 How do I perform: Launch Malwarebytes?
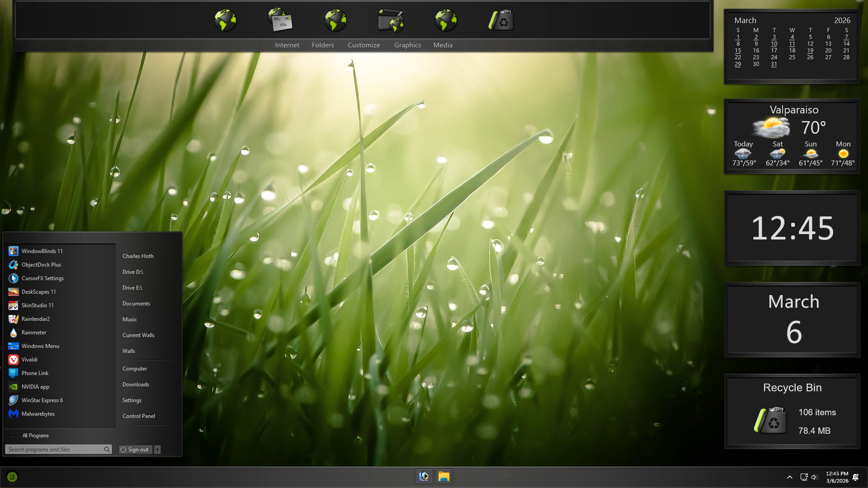coord(38,414)
